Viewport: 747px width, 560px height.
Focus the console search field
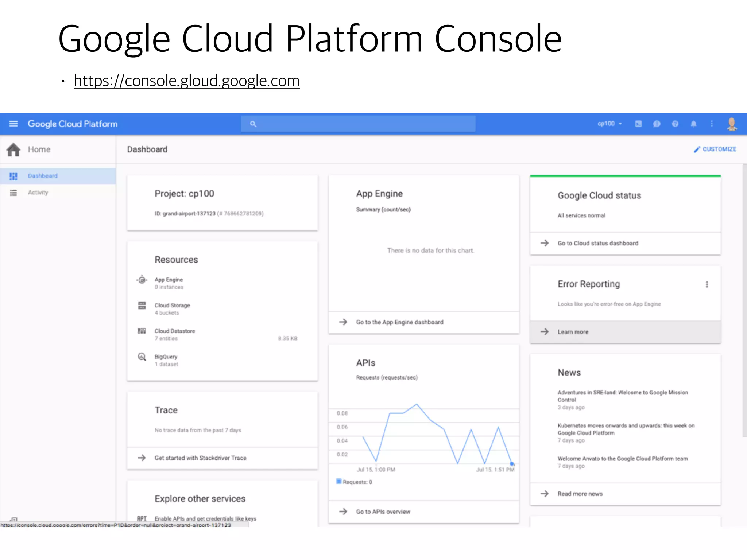pos(358,124)
